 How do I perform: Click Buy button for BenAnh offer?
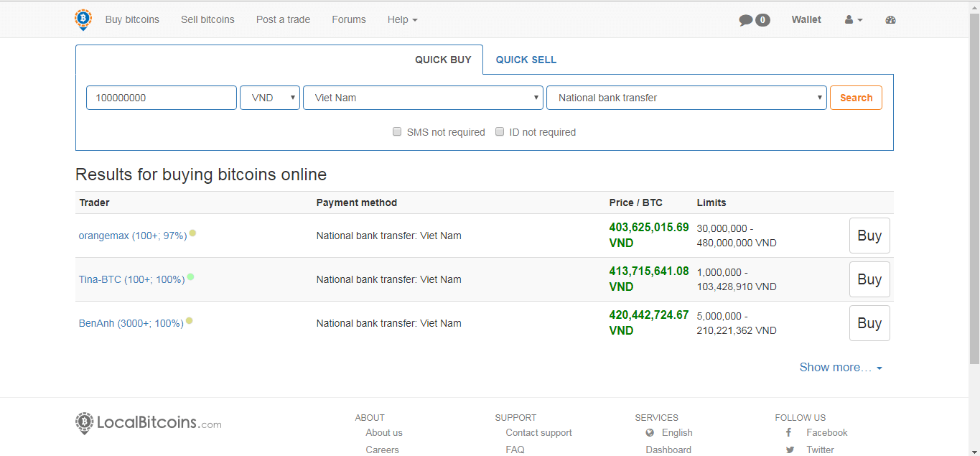(x=869, y=323)
